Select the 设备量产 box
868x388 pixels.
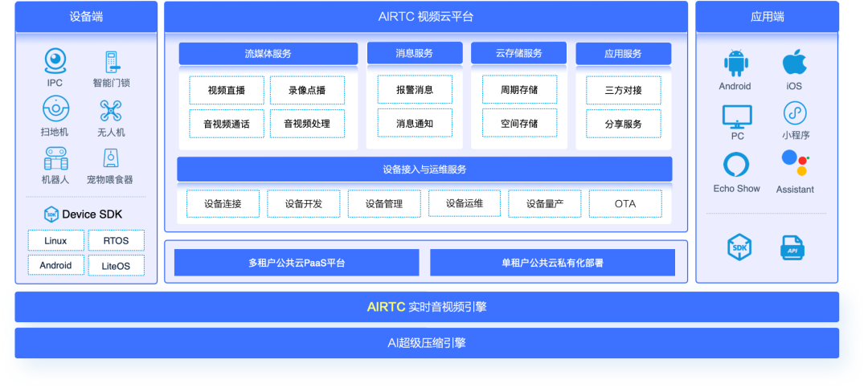pos(545,204)
